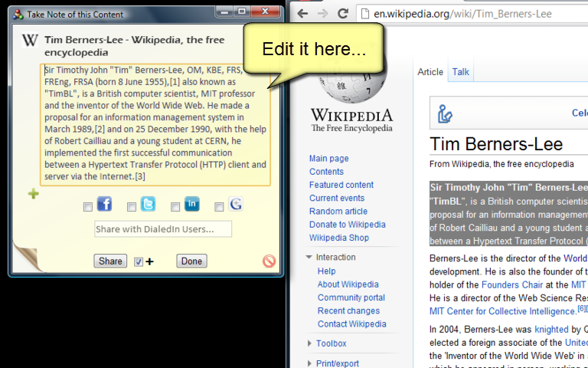
Task: Enable the Google sharing checkbox
Action: (x=219, y=207)
